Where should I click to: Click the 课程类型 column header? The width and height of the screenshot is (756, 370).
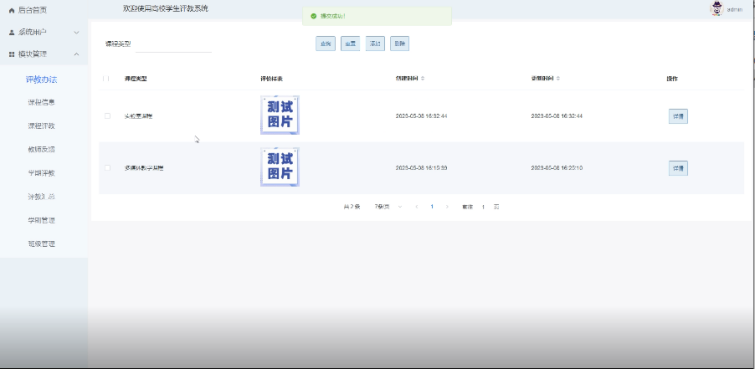pos(135,78)
